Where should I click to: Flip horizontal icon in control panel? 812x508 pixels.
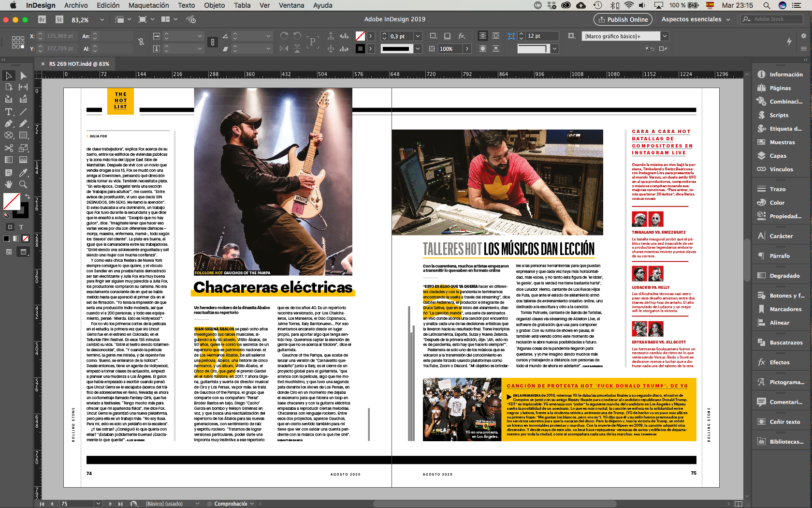pyautogui.click(x=284, y=48)
